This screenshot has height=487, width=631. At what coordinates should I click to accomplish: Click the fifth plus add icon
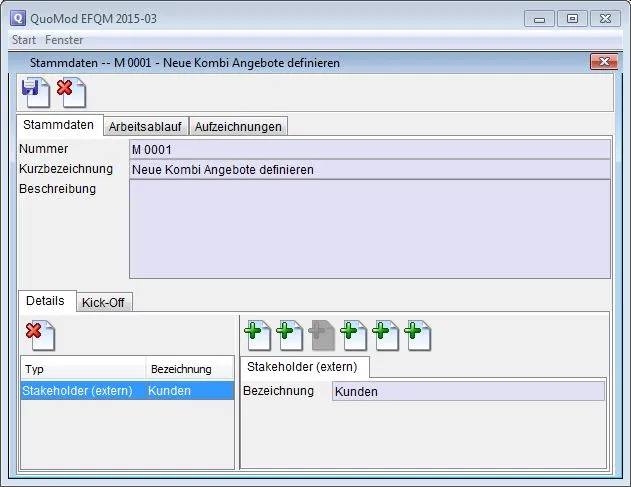[x=385, y=334]
